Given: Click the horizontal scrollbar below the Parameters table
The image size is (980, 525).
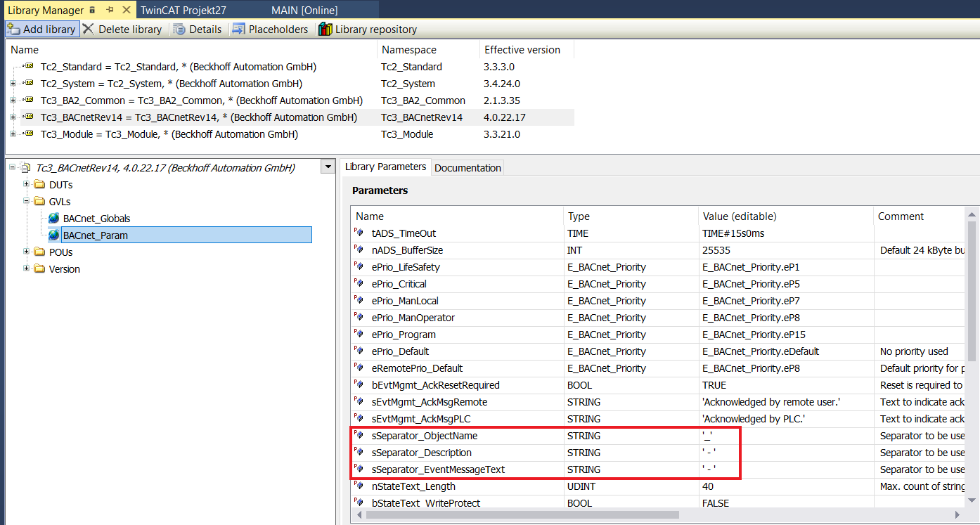Looking at the screenshot, I should click(x=522, y=514).
